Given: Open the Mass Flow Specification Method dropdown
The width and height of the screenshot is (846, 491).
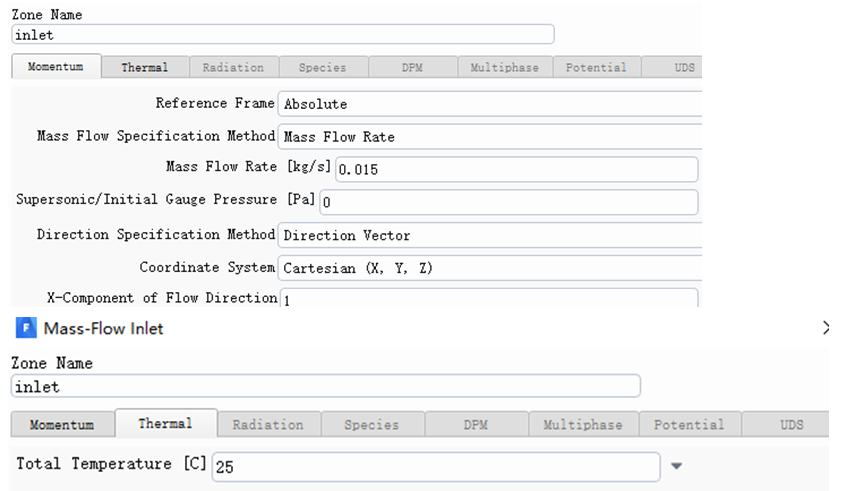Looking at the screenshot, I should (x=490, y=137).
